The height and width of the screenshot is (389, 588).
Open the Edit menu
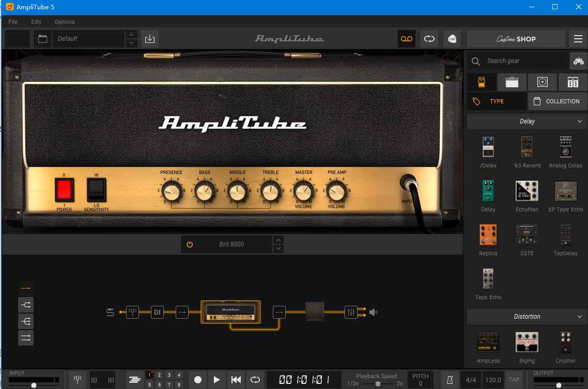click(36, 22)
